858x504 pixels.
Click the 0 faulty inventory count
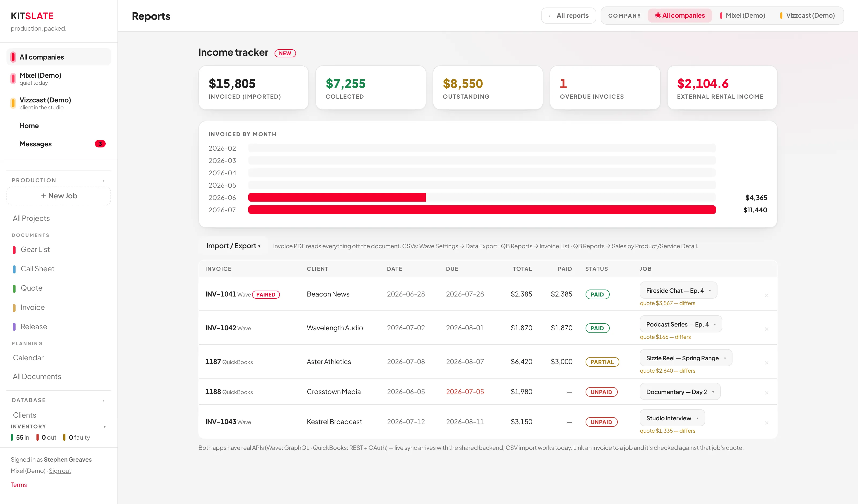pos(77,437)
